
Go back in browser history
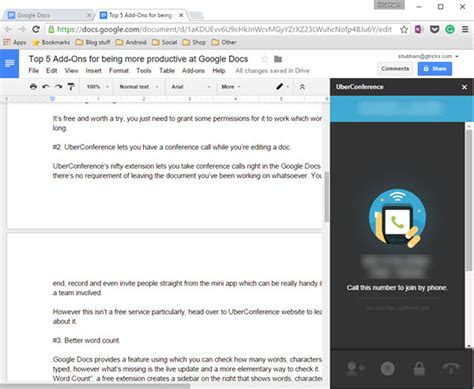(8, 29)
